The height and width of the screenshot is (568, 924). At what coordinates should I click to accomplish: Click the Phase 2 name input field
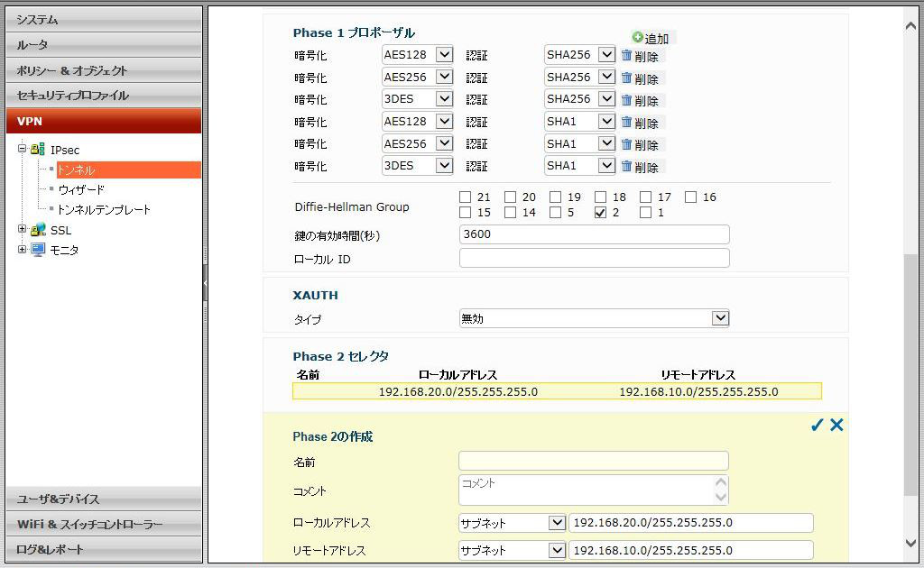tap(593, 462)
